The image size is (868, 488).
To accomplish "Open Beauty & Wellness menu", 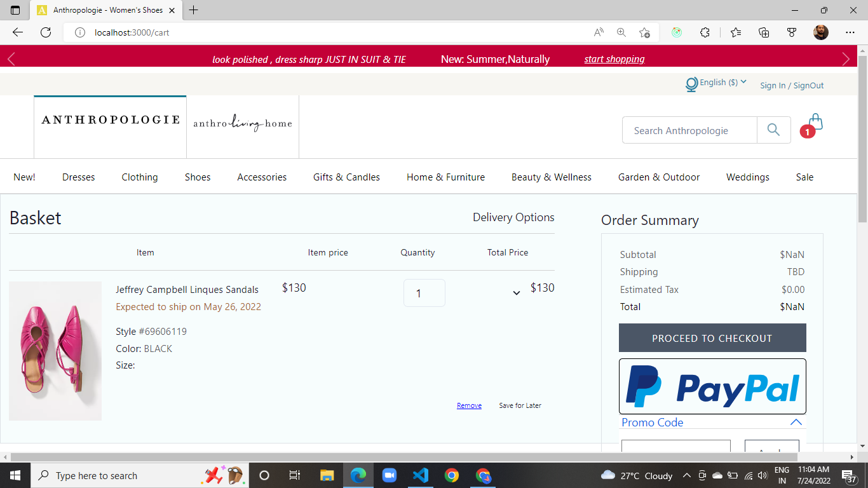I will [x=552, y=177].
